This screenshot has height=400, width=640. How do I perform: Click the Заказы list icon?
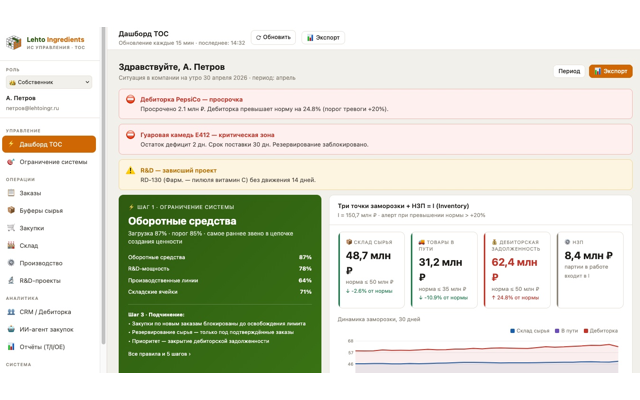11,193
